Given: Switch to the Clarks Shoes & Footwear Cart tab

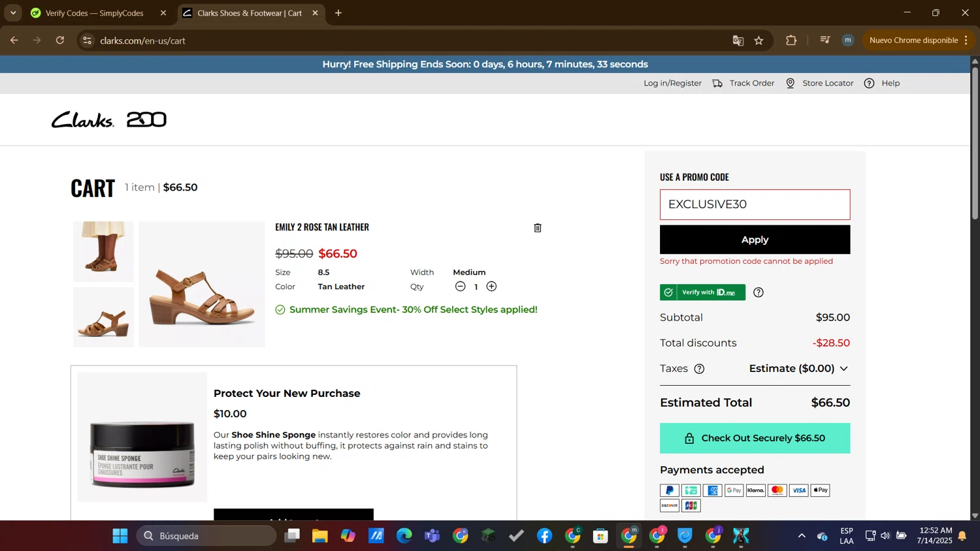Looking at the screenshot, I should coord(249,13).
